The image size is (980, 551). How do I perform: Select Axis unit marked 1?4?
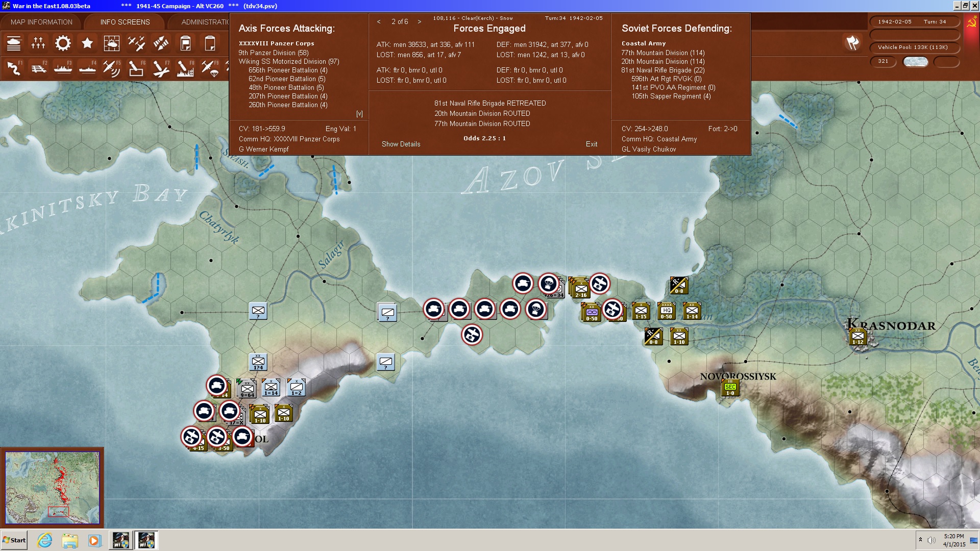coord(258,362)
